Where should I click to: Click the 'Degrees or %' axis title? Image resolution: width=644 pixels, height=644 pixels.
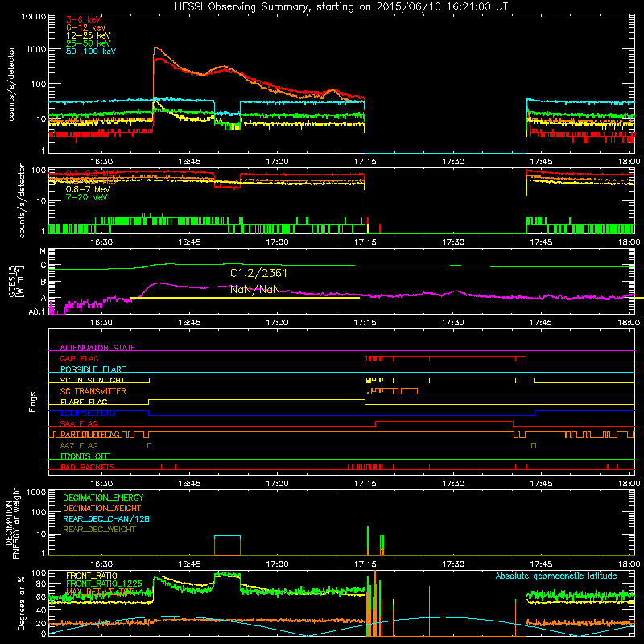[x=22, y=603]
